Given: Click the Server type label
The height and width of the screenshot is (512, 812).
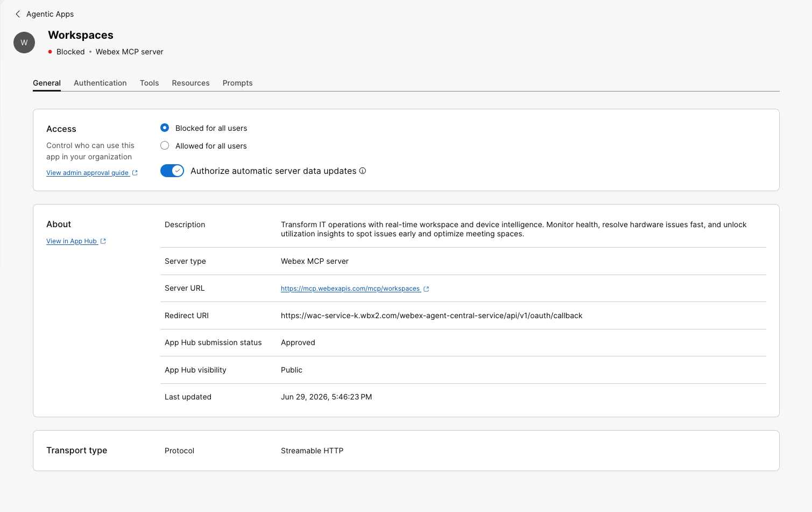Looking at the screenshot, I should pyautogui.click(x=185, y=261).
